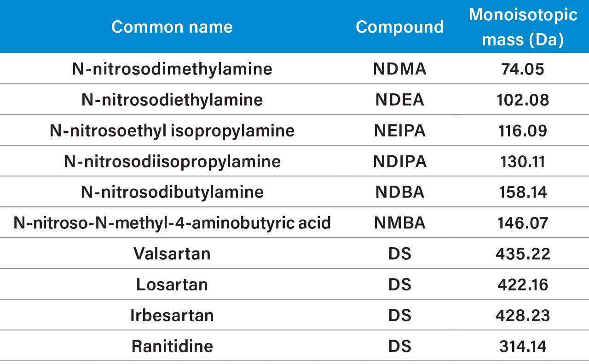The image size is (589, 364).
Task: Select the Ranitidine cell
Action: tap(172, 346)
